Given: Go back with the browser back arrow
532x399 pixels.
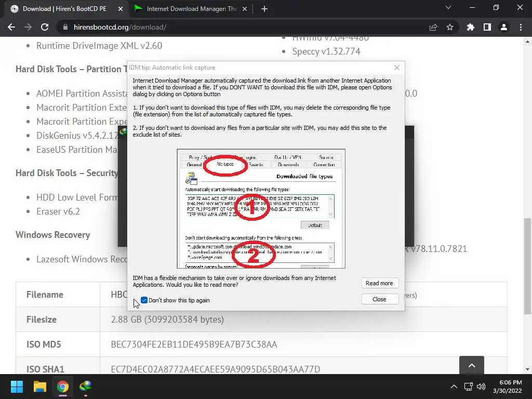Looking at the screenshot, I should [11, 27].
